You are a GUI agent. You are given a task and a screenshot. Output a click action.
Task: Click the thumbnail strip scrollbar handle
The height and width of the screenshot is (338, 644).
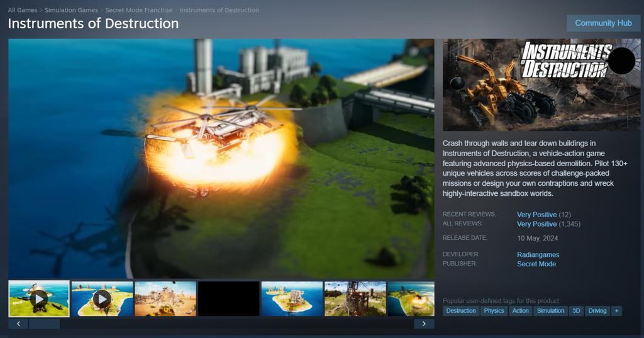(45, 324)
